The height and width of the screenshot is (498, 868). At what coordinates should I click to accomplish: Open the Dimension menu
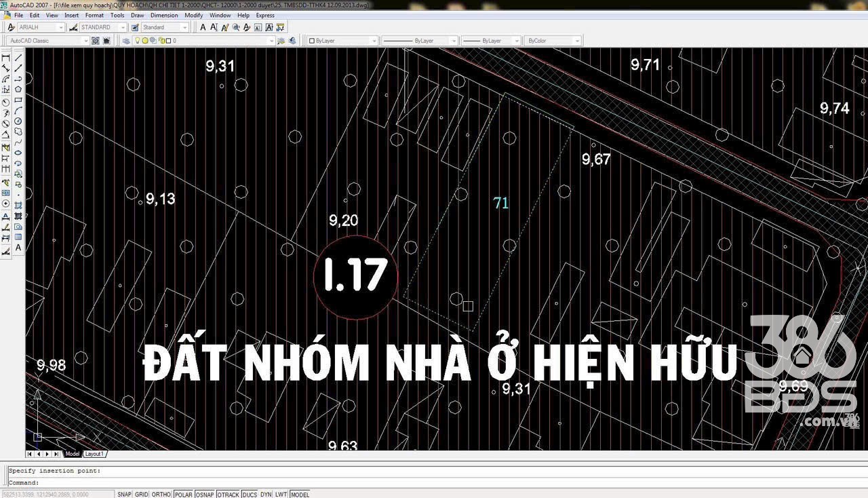point(164,15)
